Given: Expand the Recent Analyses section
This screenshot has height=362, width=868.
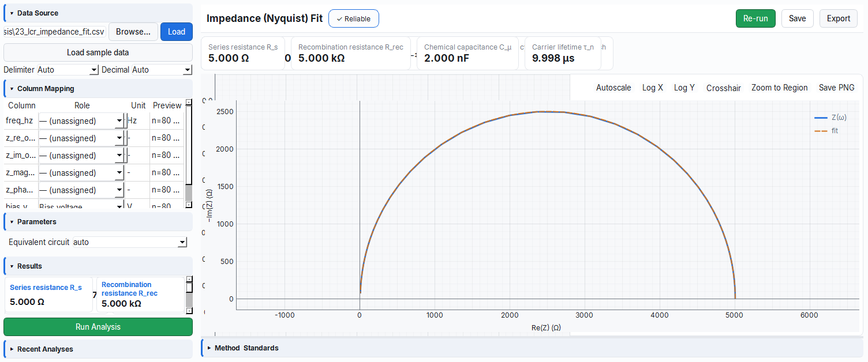Looking at the screenshot, I should pyautogui.click(x=98, y=349).
